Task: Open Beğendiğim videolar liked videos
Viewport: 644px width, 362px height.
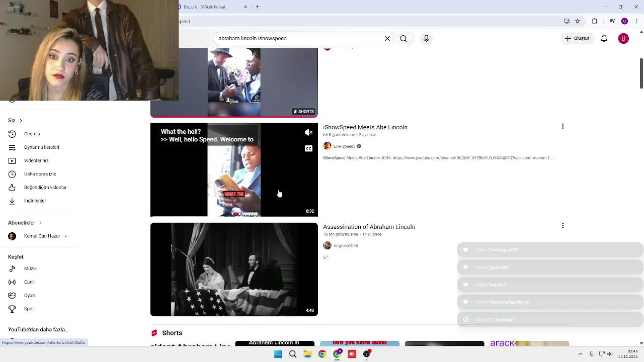Action: point(38,188)
